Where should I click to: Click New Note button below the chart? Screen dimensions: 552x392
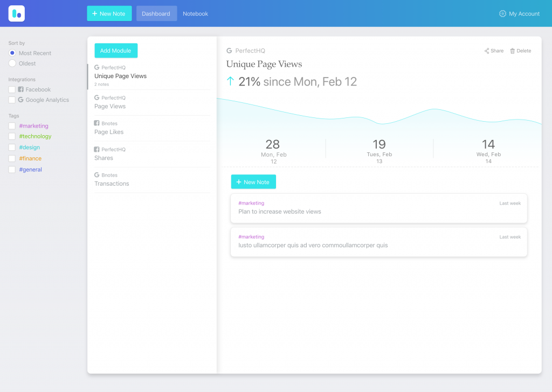(253, 182)
